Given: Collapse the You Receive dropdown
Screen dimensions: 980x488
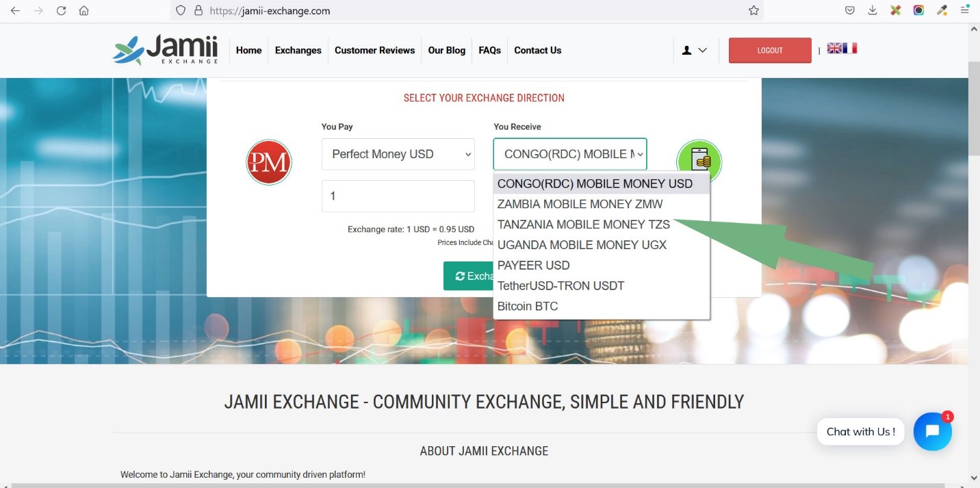Looking at the screenshot, I should 570,154.
